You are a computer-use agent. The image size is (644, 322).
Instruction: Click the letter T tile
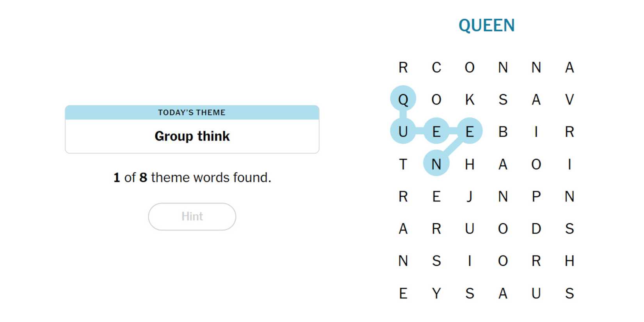point(403,164)
